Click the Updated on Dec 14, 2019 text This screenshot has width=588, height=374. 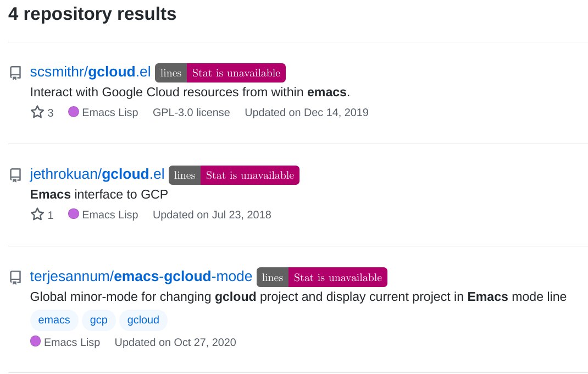[307, 112]
